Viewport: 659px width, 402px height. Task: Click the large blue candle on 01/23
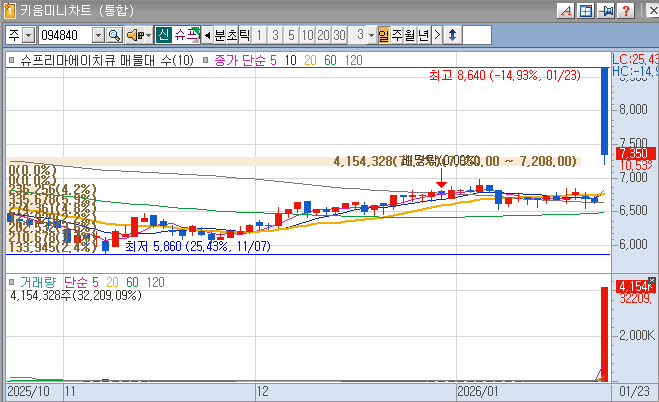605,111
